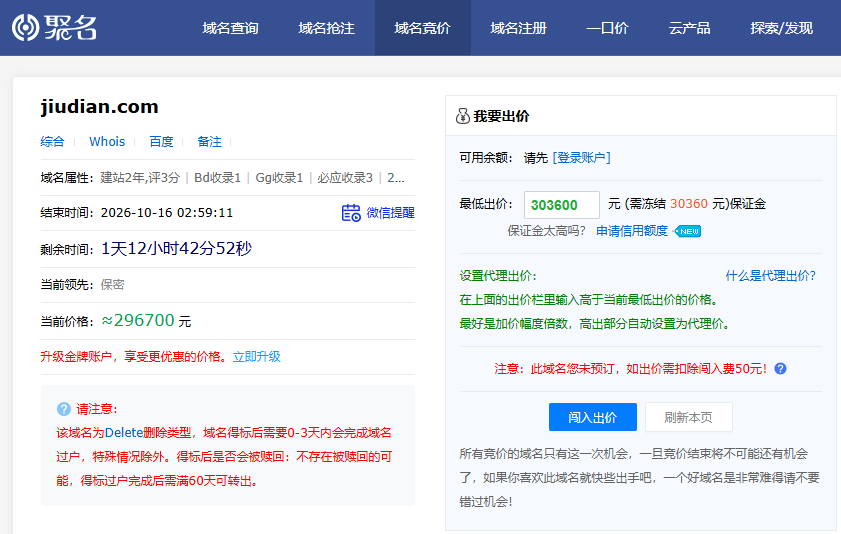Click the 刷新本页 button
This screenshot has height=534, width=841.
(x=689, y=417)
